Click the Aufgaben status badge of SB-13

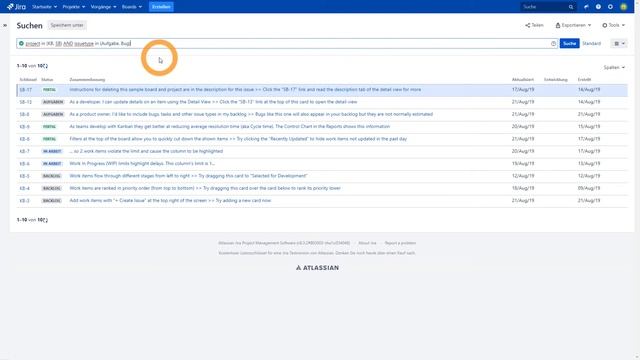click(x=53, y=102)
